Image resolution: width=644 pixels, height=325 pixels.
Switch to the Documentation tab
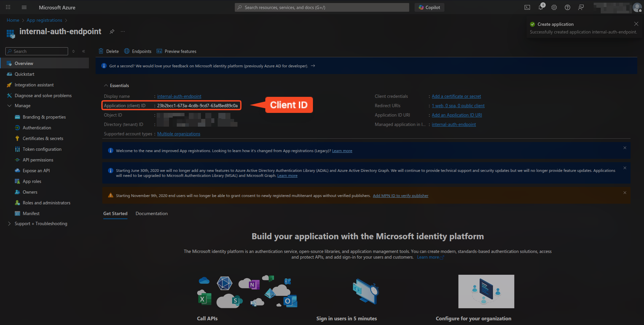tap(151, 213)
